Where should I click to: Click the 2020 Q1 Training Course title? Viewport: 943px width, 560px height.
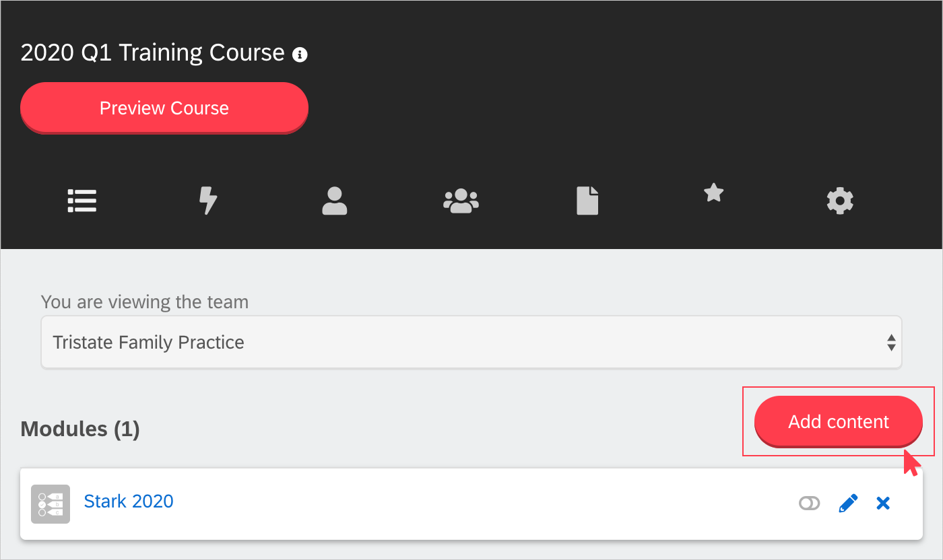[153, 53]
